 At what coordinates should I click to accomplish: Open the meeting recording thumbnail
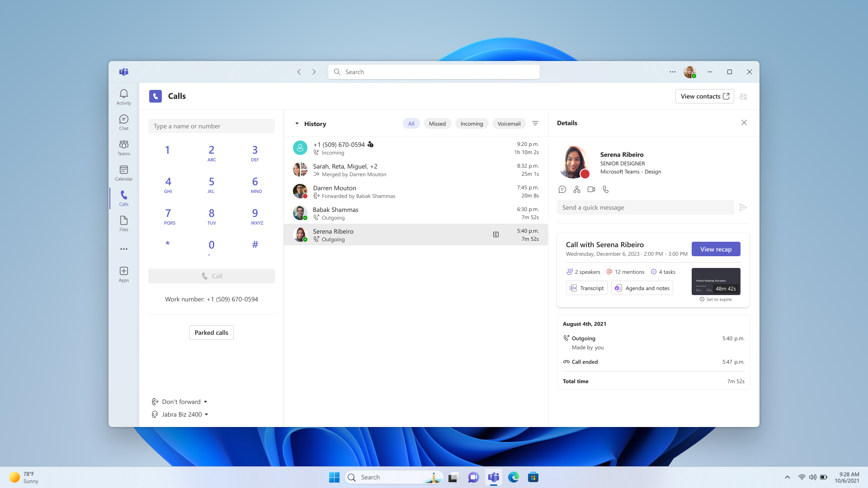716,281
